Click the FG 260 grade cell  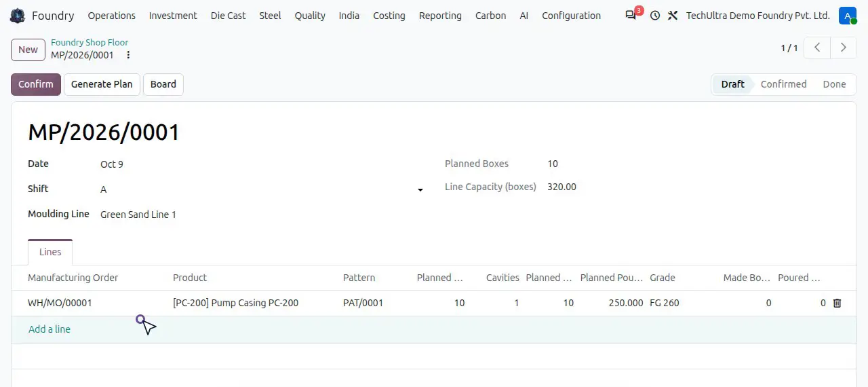click(665, 303)
